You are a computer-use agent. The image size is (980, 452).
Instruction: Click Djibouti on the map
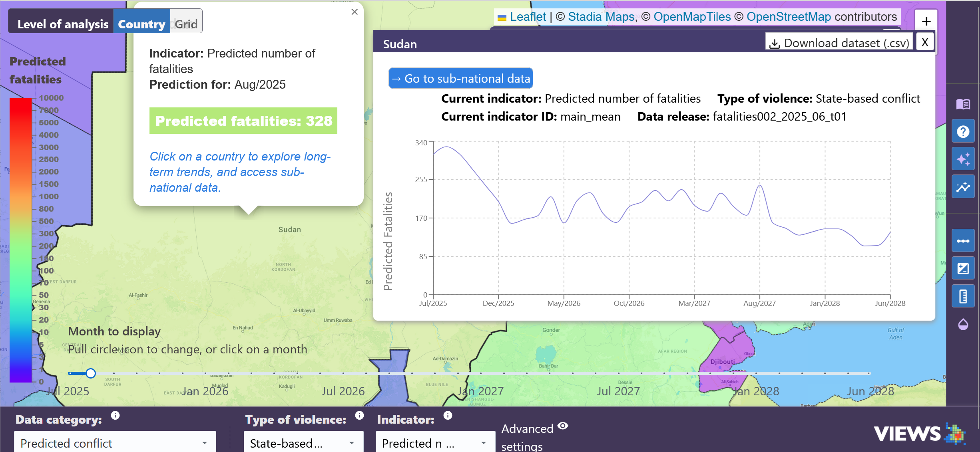pos(723,362)
